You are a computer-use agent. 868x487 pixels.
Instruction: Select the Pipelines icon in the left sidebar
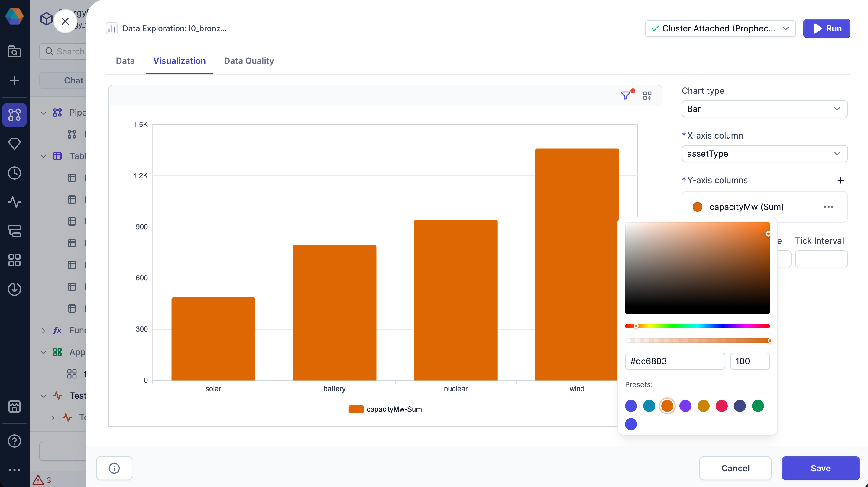tap(15, 115)
